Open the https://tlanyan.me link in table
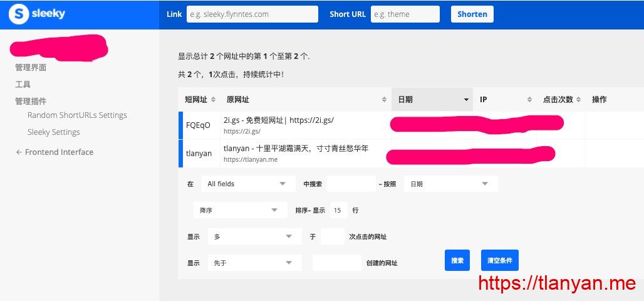This screenshot has height=301, width=644. (250, 160)
